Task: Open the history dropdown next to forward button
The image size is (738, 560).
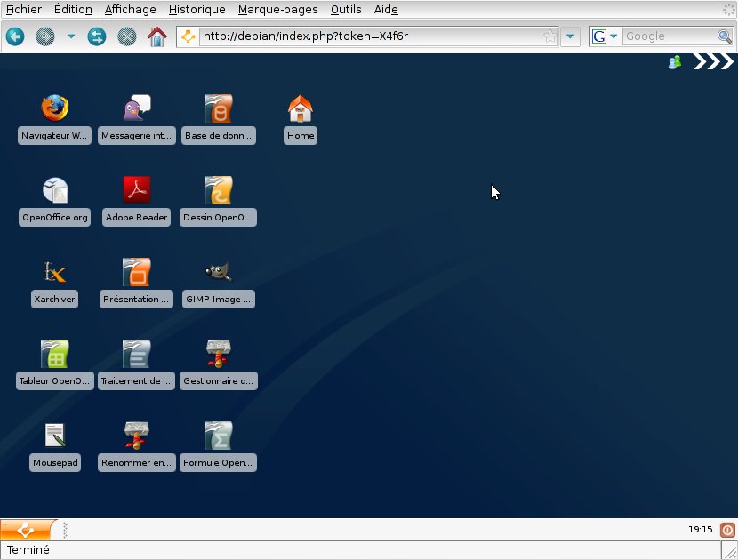Action: [x=71, y=36]
